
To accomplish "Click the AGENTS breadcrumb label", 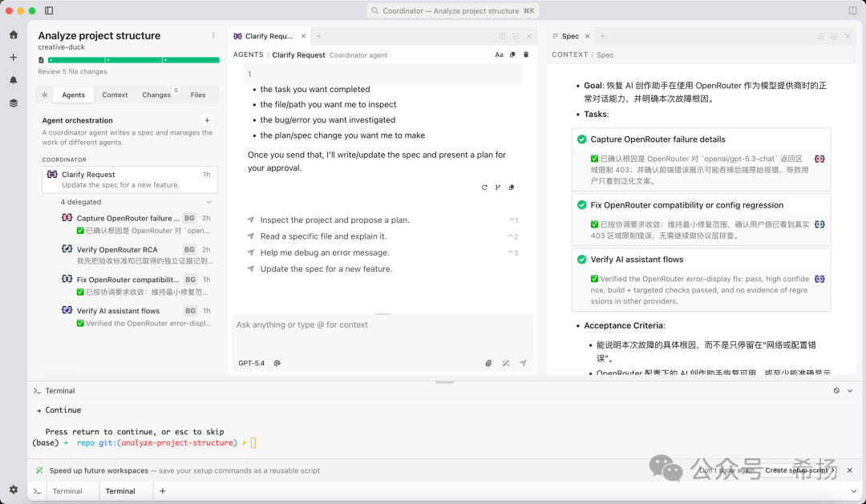I will pos(248,54).
